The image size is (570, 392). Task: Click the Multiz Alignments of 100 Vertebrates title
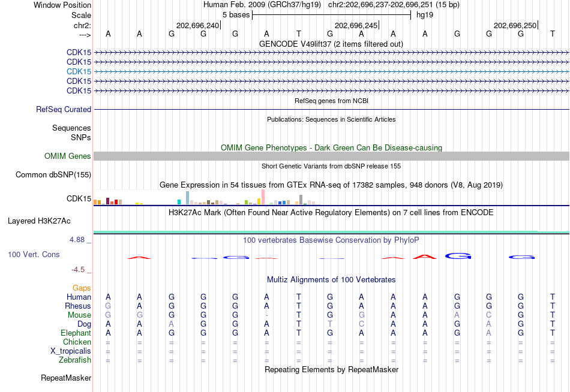tap(331, 280)
